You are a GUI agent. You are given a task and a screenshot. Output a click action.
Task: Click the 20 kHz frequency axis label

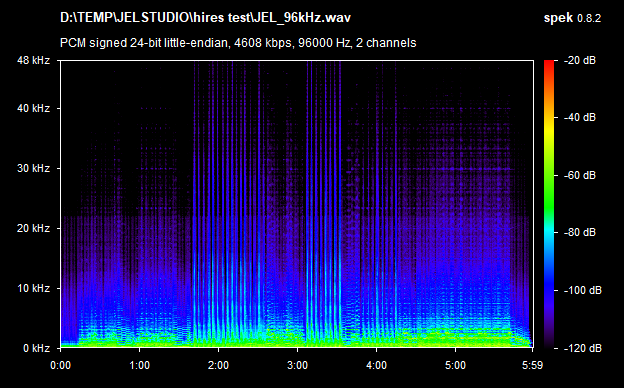coord(33,228)
